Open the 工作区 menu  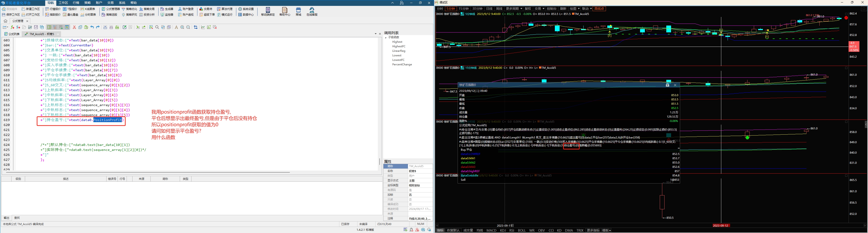tap(63, 3)
